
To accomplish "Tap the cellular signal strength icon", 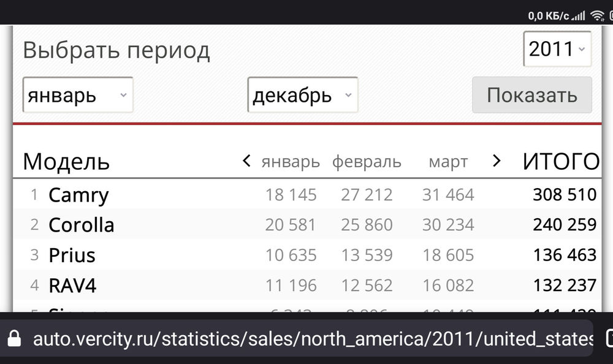I will (579, 16).
